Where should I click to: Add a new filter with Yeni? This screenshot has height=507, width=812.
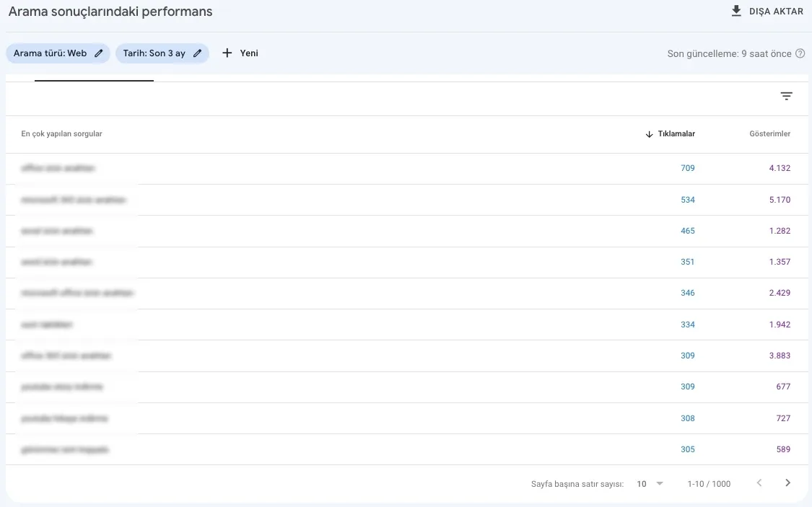(240, 53)
